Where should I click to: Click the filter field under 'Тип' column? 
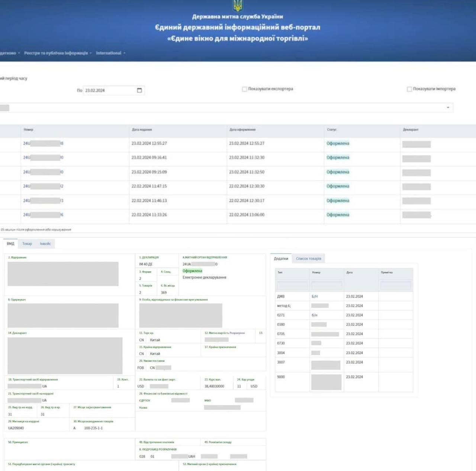[x=292, y=285]
